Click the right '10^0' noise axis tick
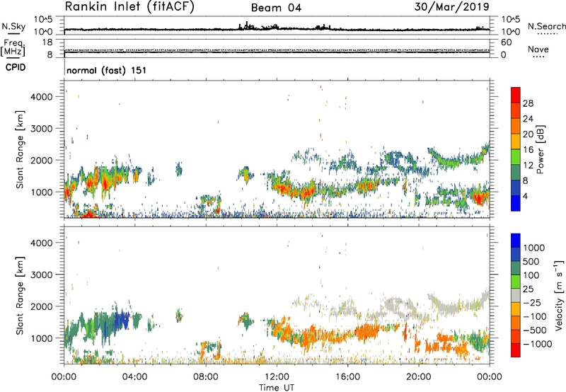 (510, 32)
